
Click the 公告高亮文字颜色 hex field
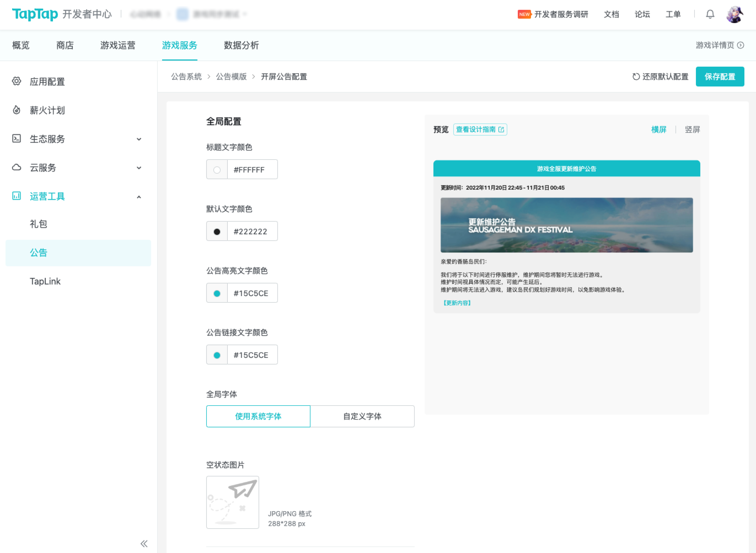pyautogui.click(x=252, y=293)
